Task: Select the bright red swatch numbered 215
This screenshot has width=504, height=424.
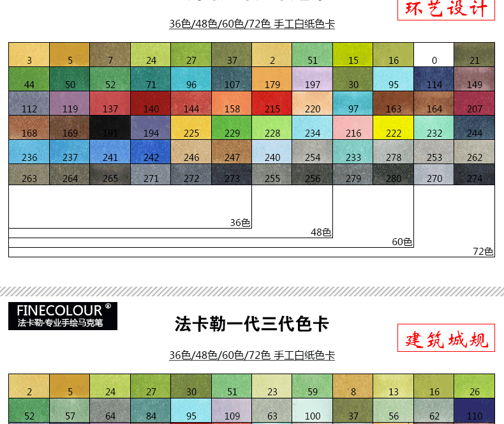Action: pyautogui.click(x=272, y=103)
